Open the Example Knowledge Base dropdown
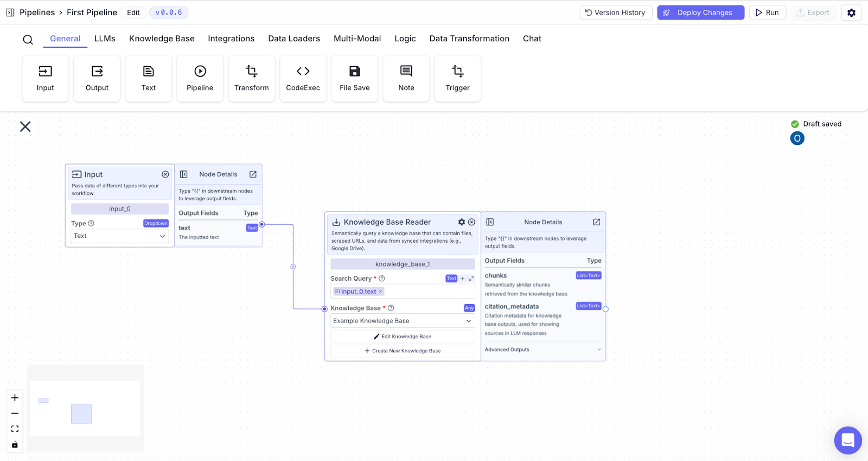This screenshot has height=461, width=868. point(403,321)
